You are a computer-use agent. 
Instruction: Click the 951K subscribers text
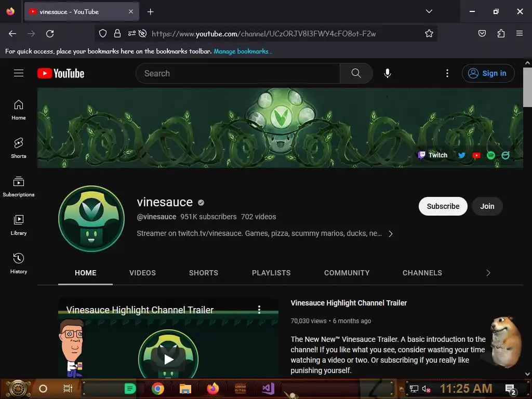point(208,217)
